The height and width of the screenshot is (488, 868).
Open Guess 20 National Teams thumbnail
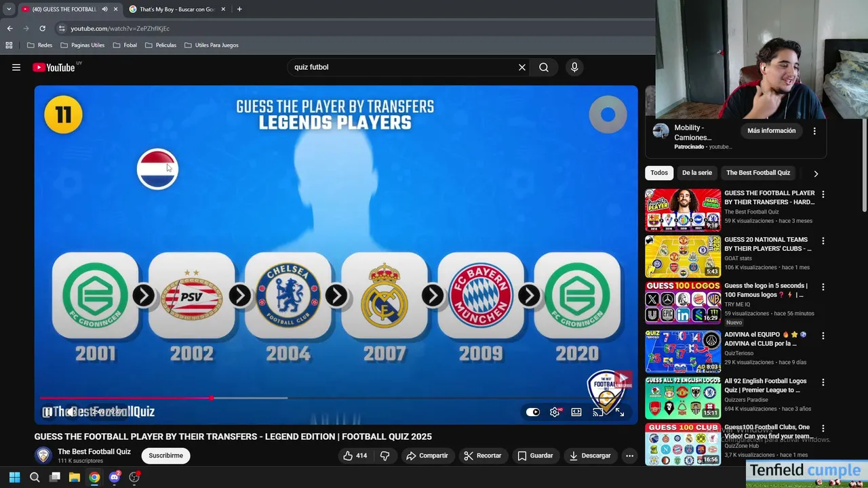(683, 256)
